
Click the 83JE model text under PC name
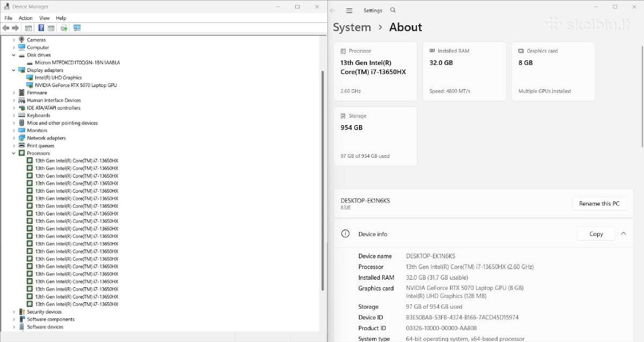pos(346,207)
